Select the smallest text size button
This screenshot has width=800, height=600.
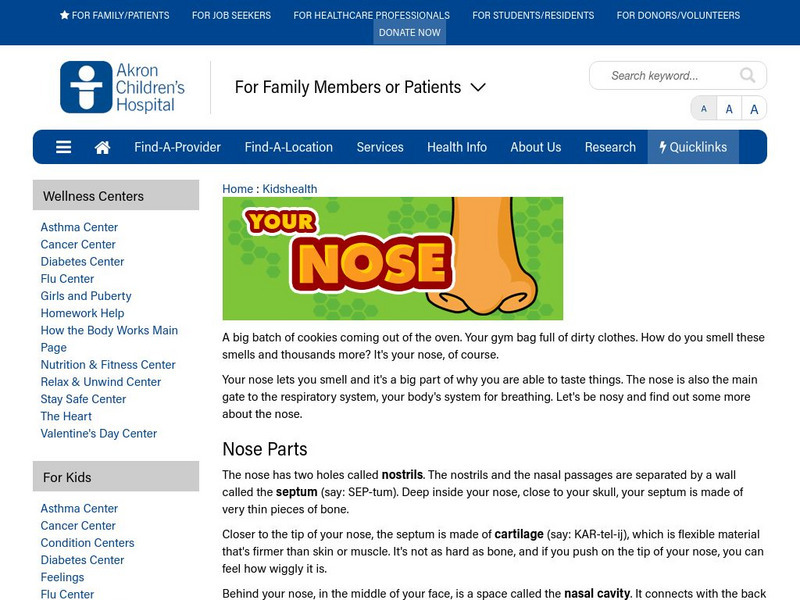704,109
